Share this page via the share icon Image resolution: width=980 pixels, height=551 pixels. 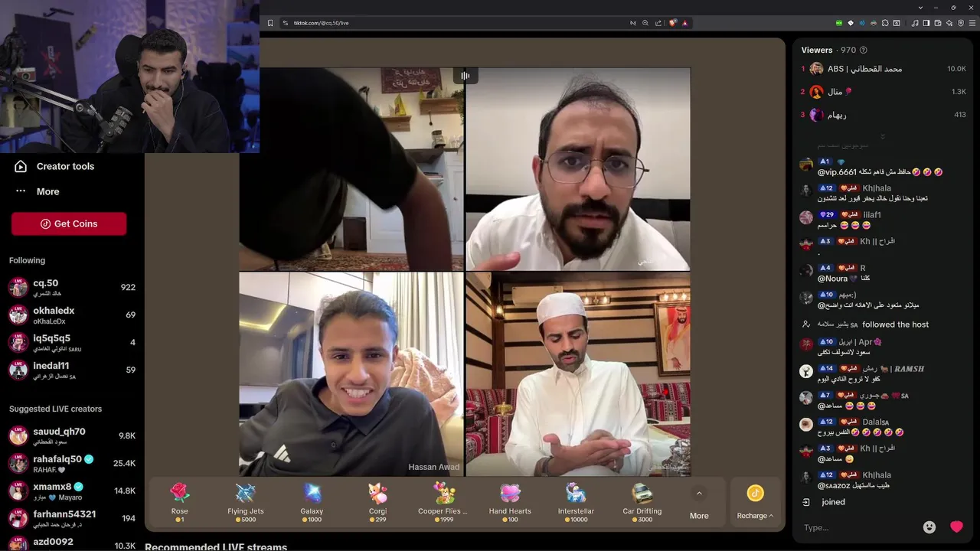coord(658,23)
